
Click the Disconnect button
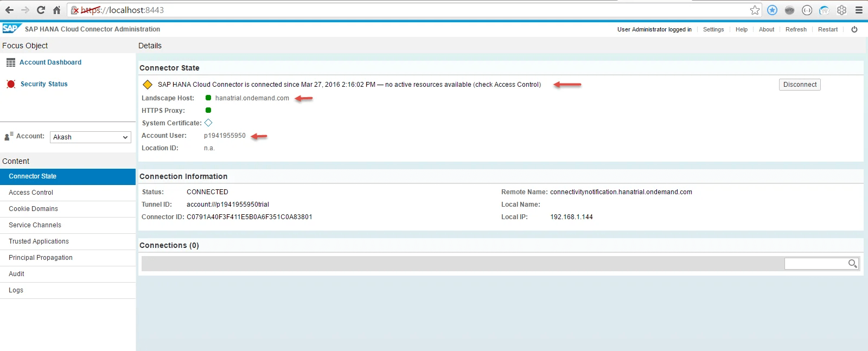pos(800,85)
